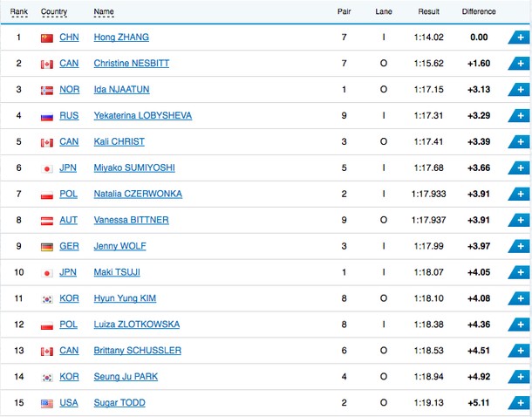Click the Russia flag icon
This screenshot has height=417, width=532.
pyautogui.click(x=47, y=116)
